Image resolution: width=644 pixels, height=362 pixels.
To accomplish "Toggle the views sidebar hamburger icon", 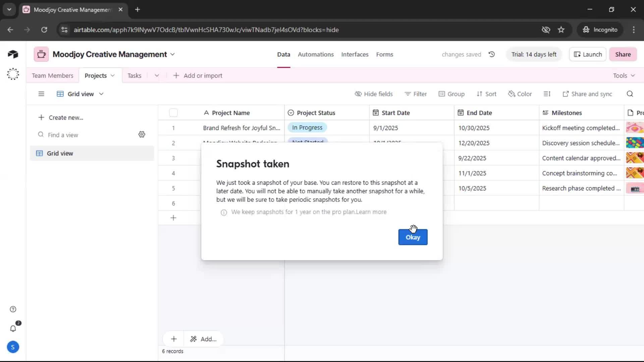I will 41,94.
